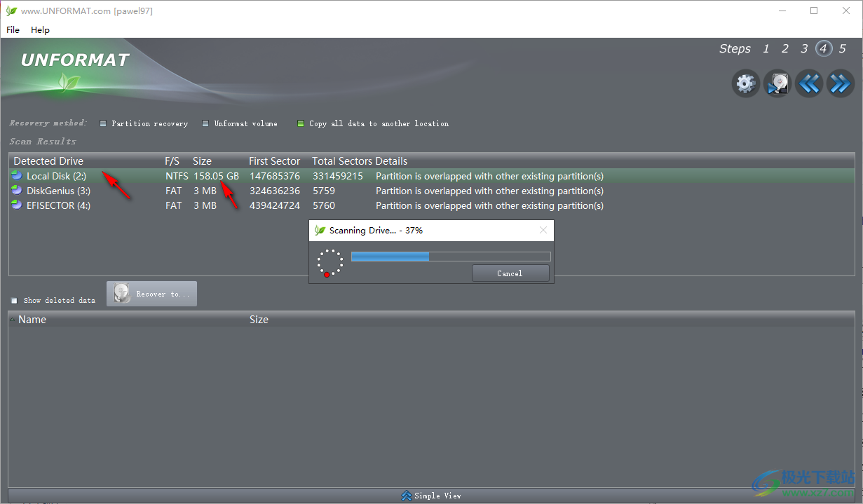Click the UNFORMAT leaf icon in title bar

click(x=11, y=11)
